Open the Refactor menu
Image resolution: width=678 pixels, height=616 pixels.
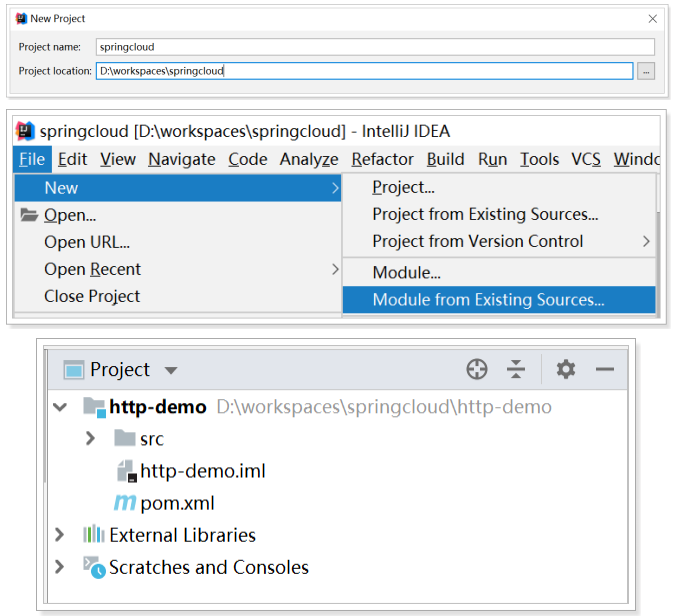click(382, 160)
